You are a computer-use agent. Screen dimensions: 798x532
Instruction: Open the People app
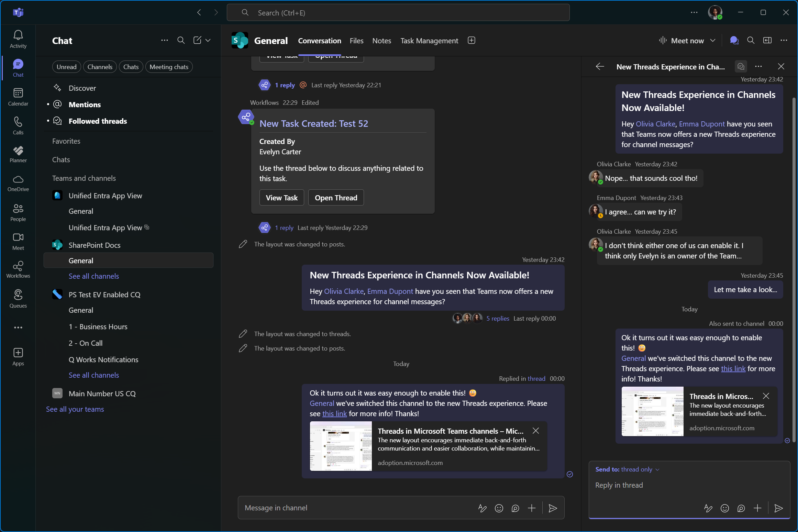coord(18,212)
